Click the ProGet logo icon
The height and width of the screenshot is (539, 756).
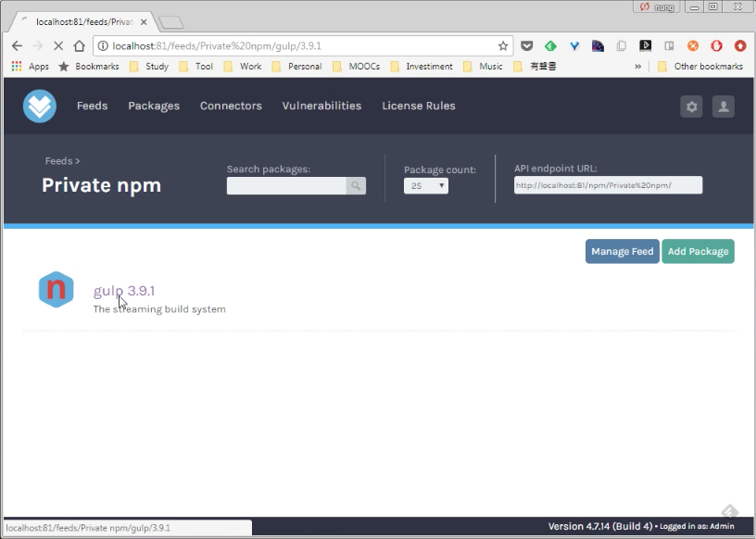click(x=40, y=107)
